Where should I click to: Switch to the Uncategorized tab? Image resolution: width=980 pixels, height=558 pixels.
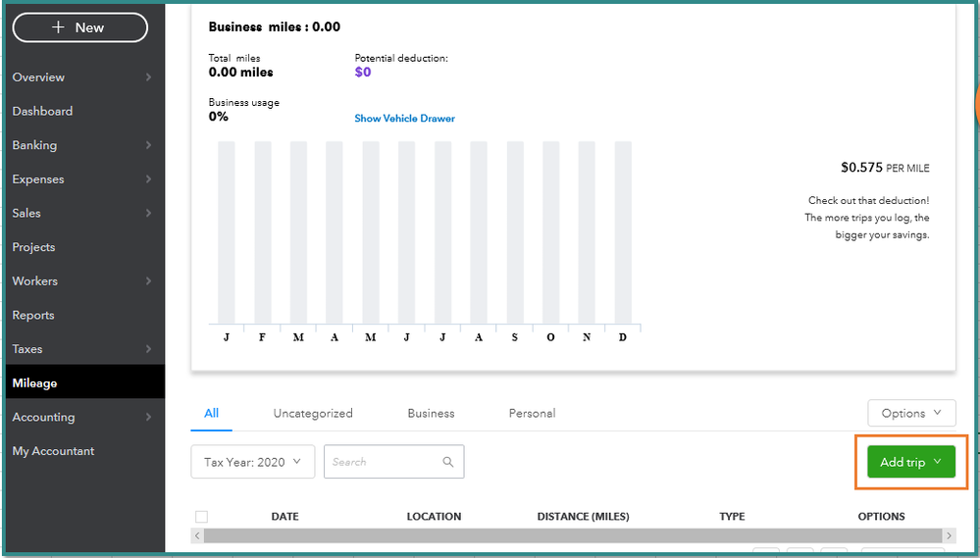(313, 413)
